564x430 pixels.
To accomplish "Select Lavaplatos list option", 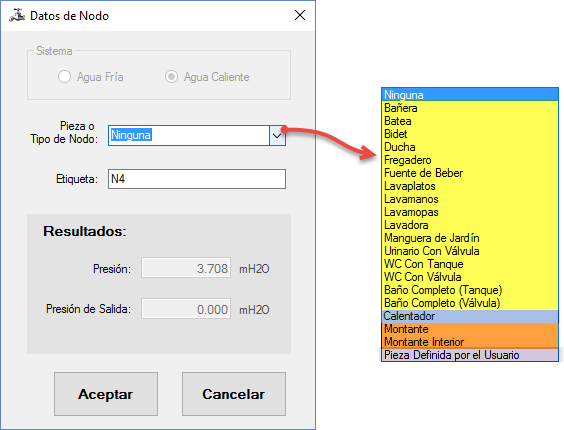I will tap(470, 186).
